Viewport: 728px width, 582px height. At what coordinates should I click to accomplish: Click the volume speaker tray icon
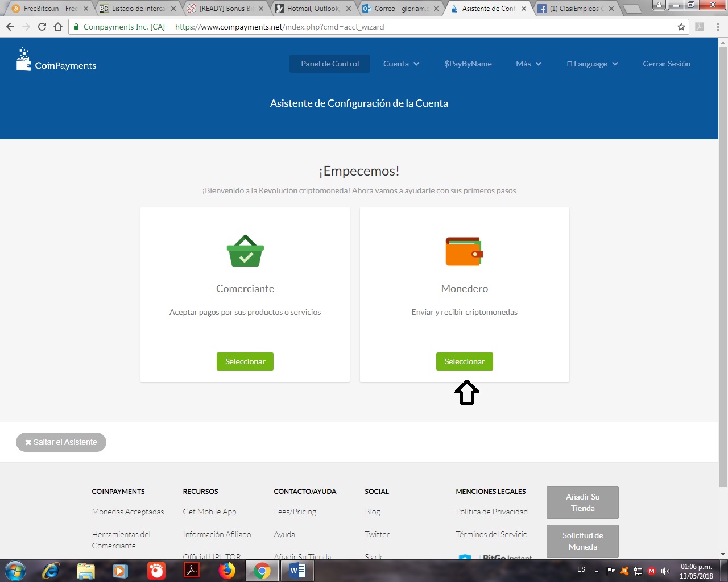pos(665,571)
